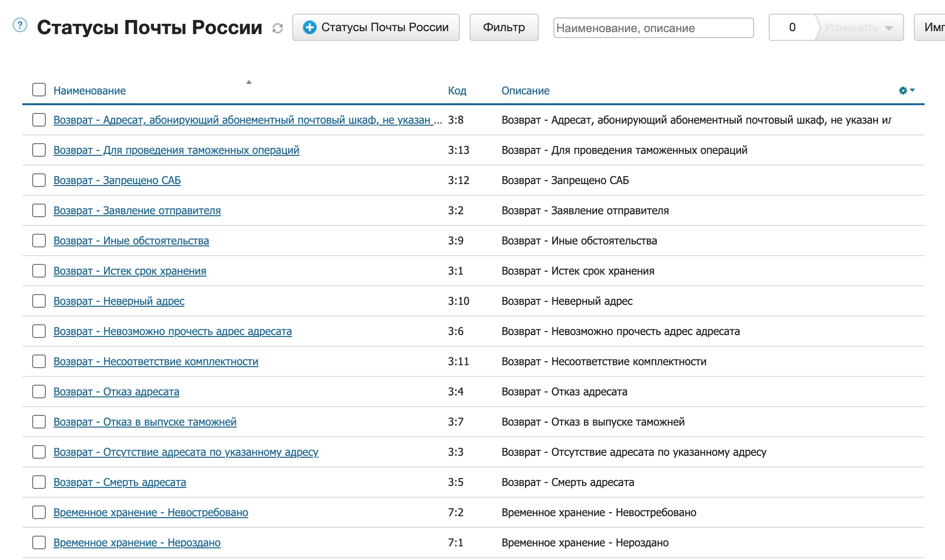Click the refresh list icon beside title
This screenshot has height=560, width=945.
[x=278, y=28]
